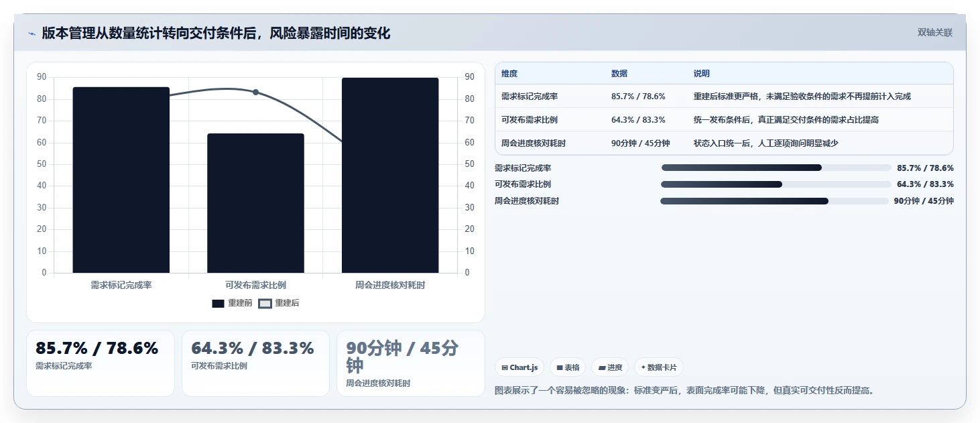
Task: Click the star icon in 数据卡片 tag
Action: pyautogui.click(x=644, y=367)
